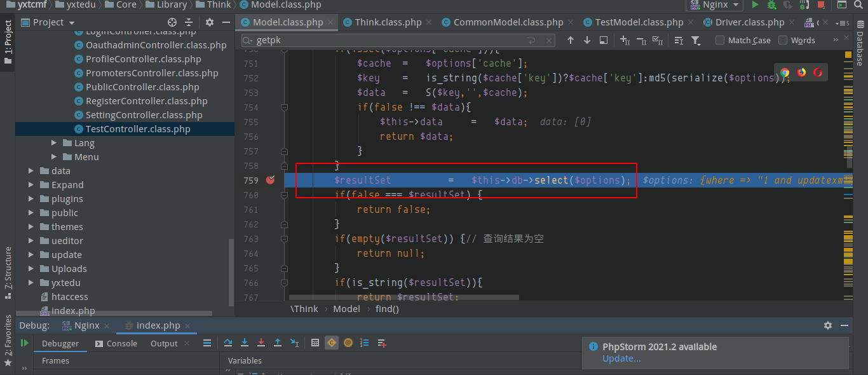Open index.php in project tree
Image resolution: width=868 pixels, height=375 pixels.
pyautogui.click(x=73, y=311)
